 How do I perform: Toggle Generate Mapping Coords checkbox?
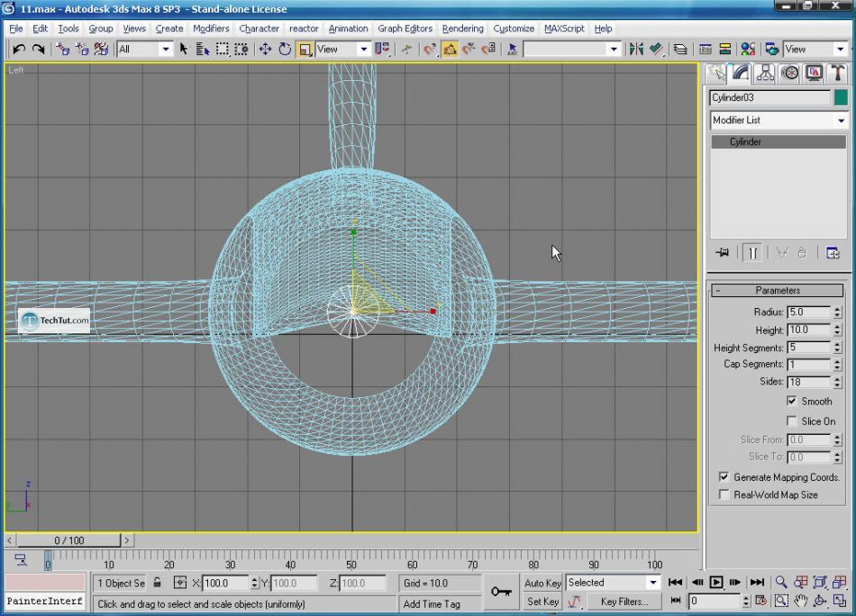coord(724,477)
